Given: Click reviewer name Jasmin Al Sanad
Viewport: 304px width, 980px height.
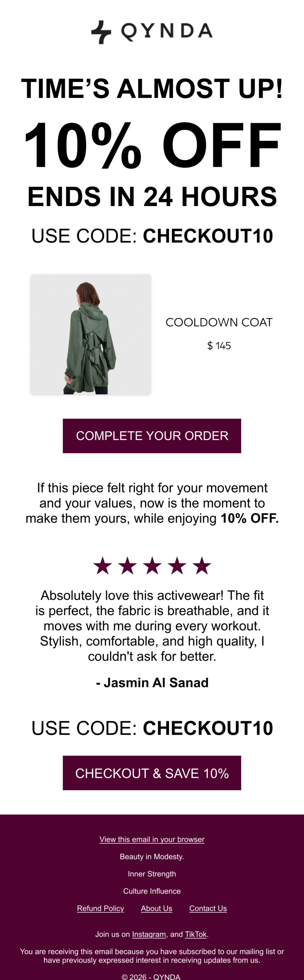Looking at the screenshot, I should (x=152, y=683).
